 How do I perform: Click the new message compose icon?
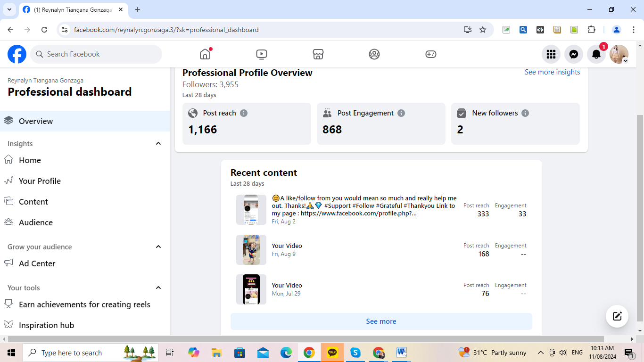(617, 316)
